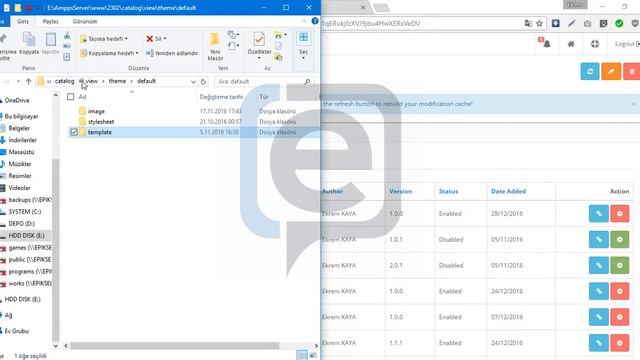This screenshot has width=640, height=360.
Task: Select SYSTEM (C:) drive in sidebar
Action: 24,212
